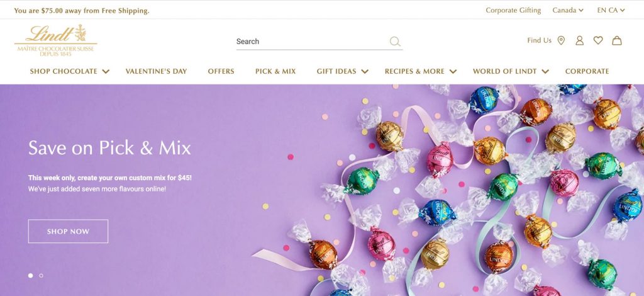The width and height of the screenshot is (644, 296).
Task: Select the first carousel slide dot
Action: 30,275
